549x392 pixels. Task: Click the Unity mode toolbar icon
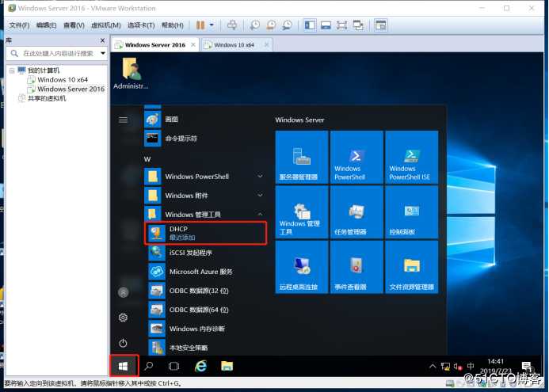coord(358,25)
